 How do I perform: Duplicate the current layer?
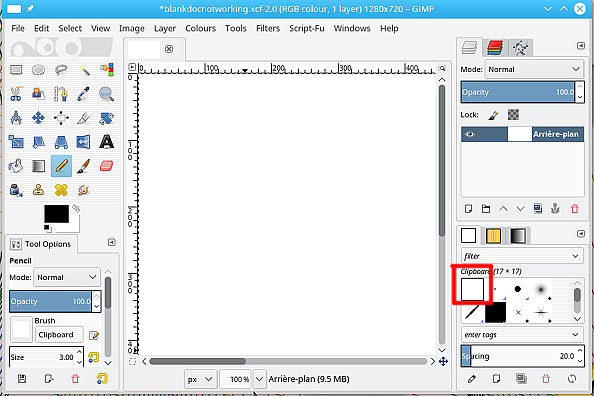click(x=538, y=209)
